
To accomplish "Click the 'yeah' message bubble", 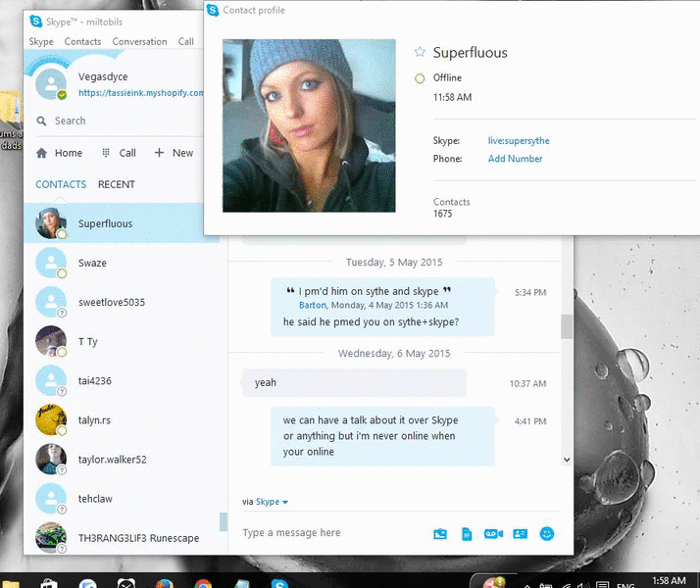I will 354,383.
